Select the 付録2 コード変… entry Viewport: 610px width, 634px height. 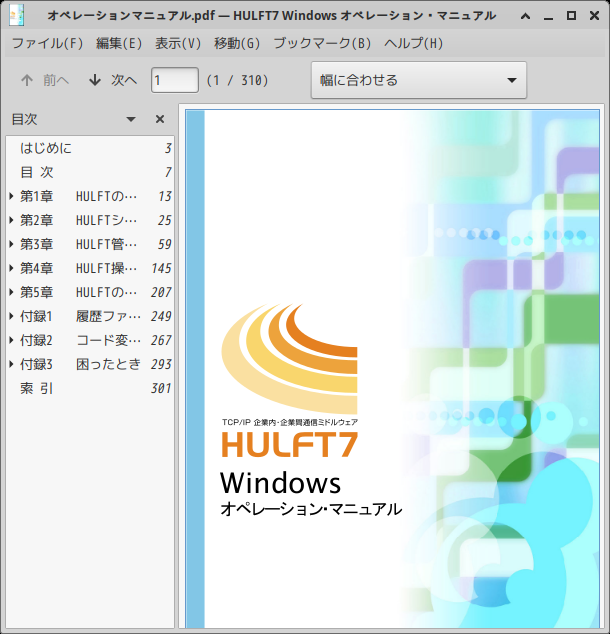(x=90, y=340)
